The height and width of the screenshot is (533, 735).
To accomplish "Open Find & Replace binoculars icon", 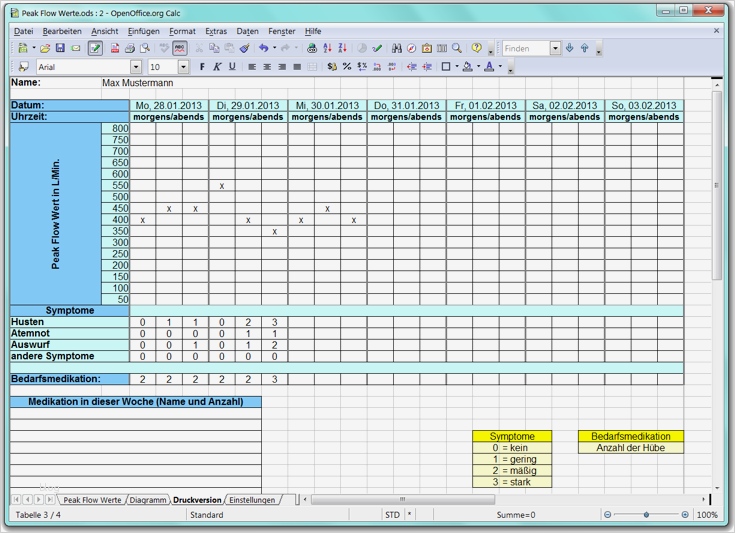I will 397,48.
